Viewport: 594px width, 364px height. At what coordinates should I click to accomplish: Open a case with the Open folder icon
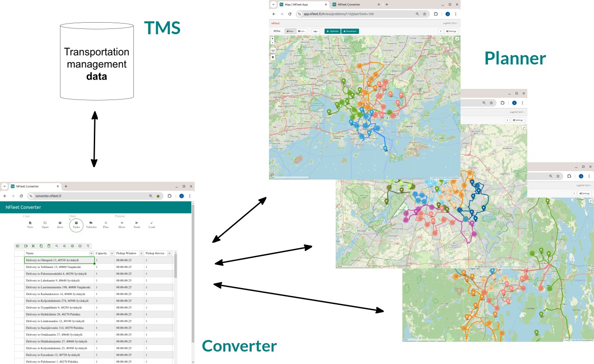[45, 224]
